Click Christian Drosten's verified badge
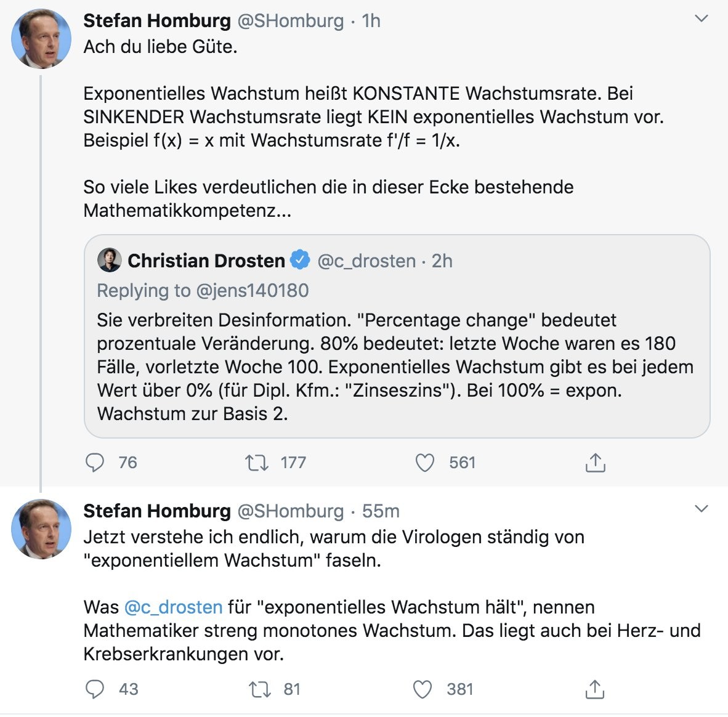728x717 pixels. (300, 261)
